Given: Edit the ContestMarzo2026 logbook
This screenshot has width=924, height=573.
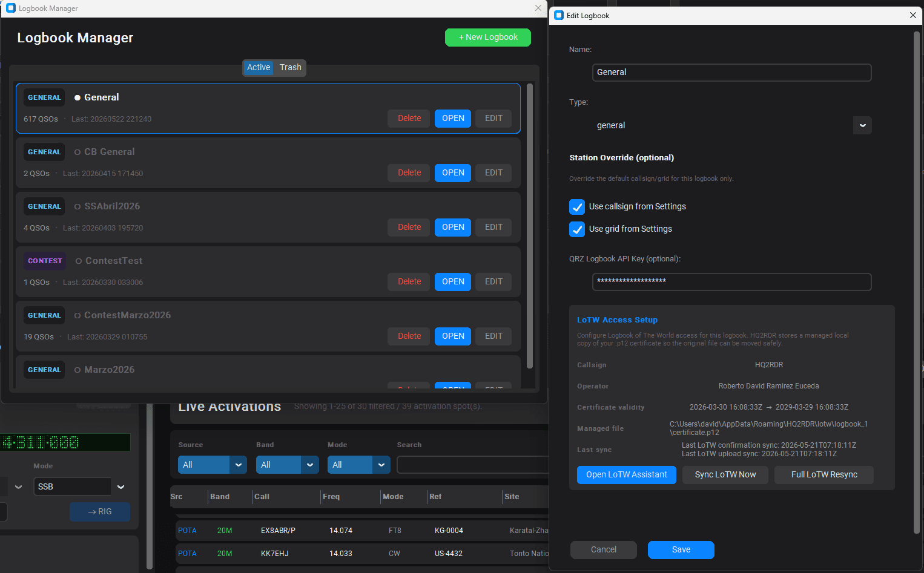Looking at the screenshot, I should pos(493,336).
